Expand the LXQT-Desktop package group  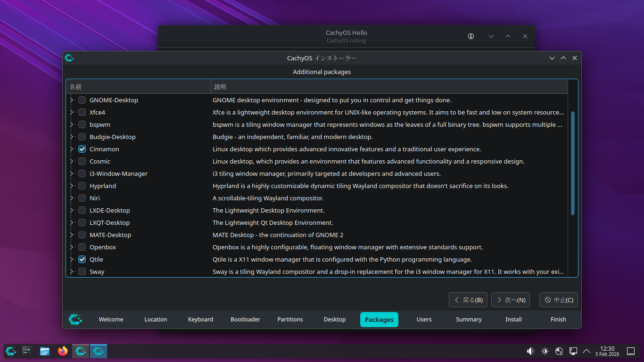point(72,222)
